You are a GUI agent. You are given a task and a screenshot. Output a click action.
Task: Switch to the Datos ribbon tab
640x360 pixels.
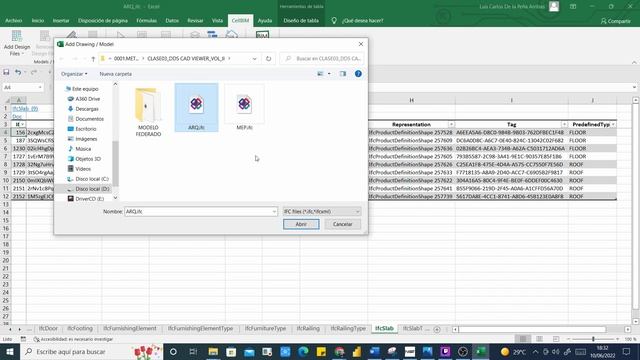point(172,20)
